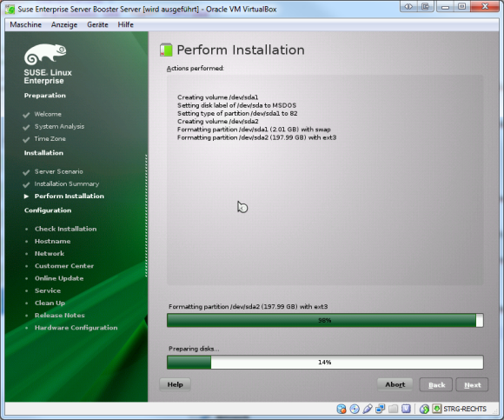Click the Perform Installation header icon
The height and width of the screenshot is (420, 504).
pos(166,50)
